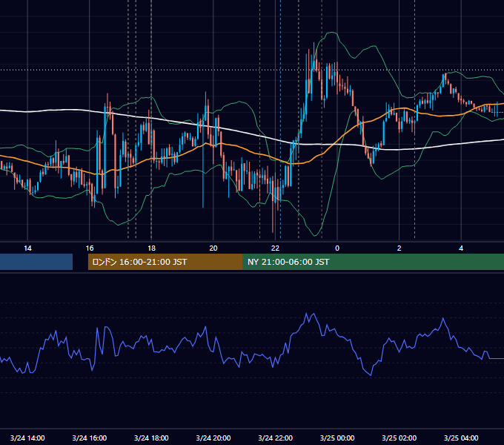Click the London 16:00-21:00 JST session bar

165,262
